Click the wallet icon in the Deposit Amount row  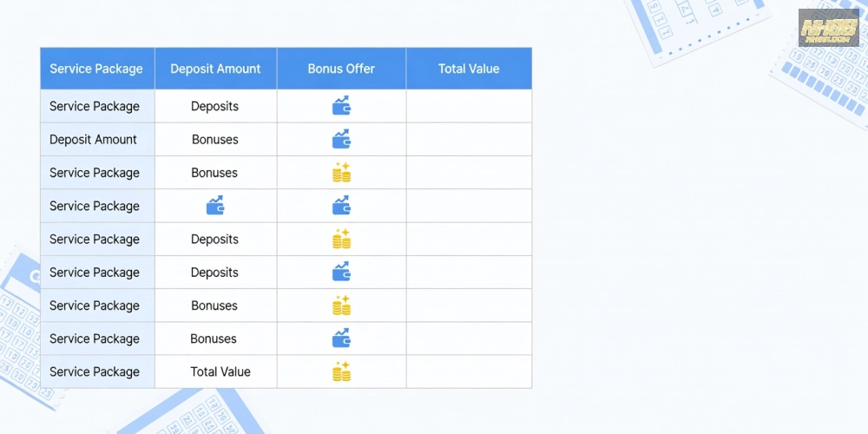point(341,140)
